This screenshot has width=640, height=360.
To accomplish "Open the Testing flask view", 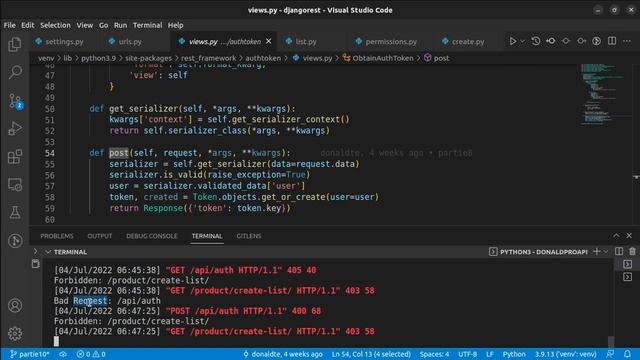I will (15, 212).
